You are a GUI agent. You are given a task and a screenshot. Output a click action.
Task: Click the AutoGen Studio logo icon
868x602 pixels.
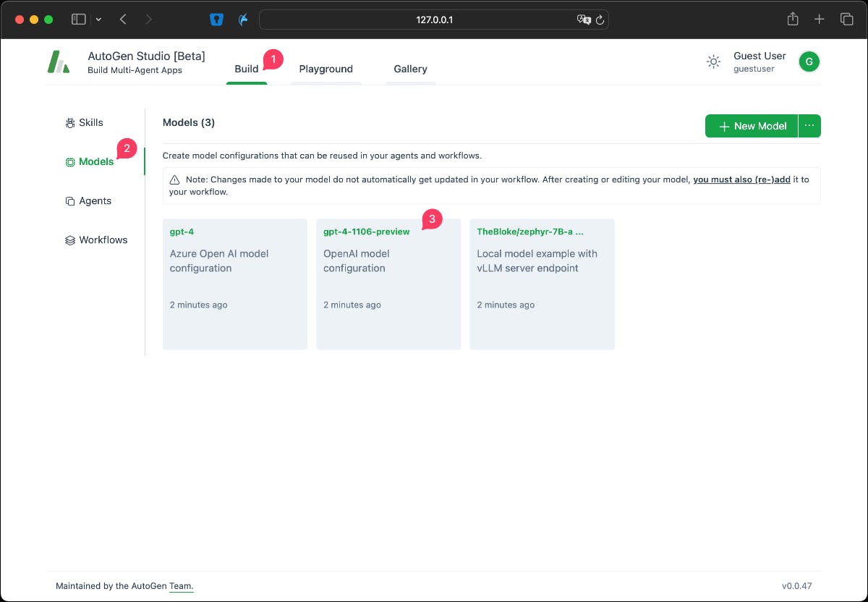[x=59, y=62]
